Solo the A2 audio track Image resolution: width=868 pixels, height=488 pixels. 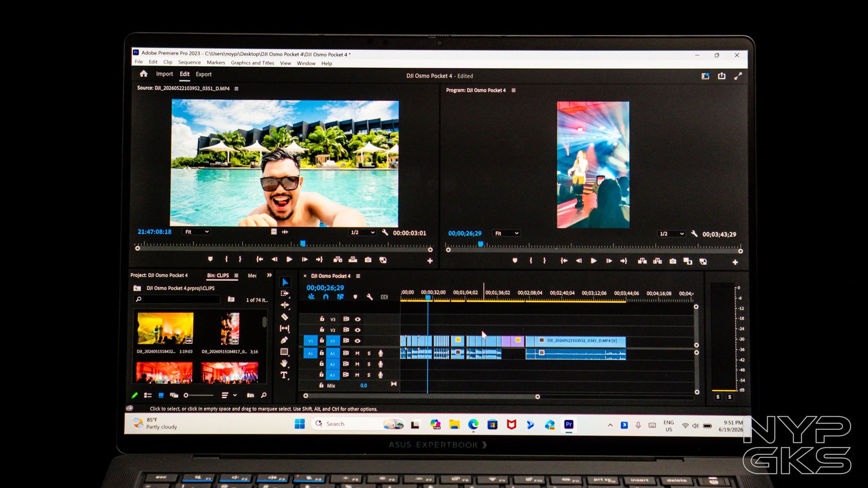tap(369, 364)
